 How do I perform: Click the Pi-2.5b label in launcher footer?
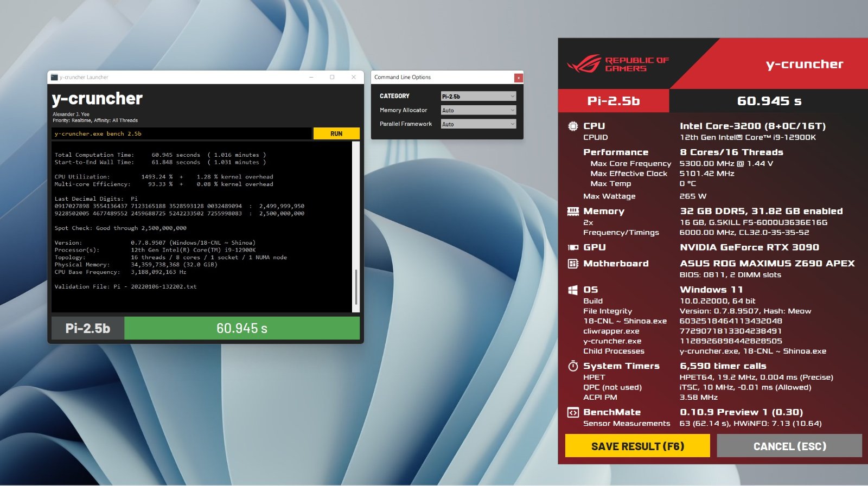pos(88,328)
